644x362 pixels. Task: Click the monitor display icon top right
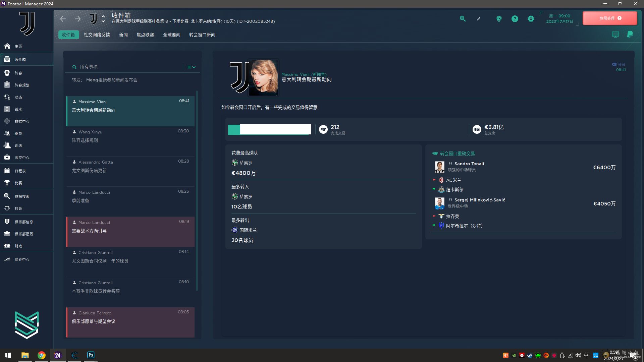tap(615, 35)
